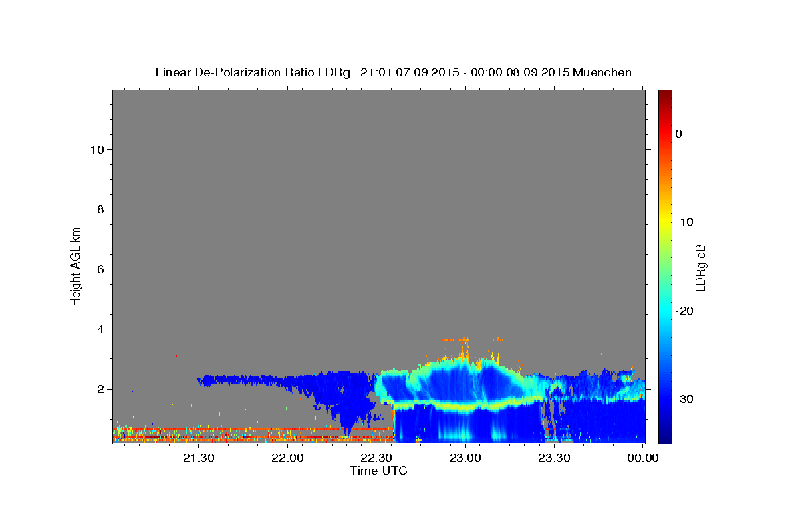
Task: Click the 'LDRg dB' colorbar label
Action: [x=700, y=267]
